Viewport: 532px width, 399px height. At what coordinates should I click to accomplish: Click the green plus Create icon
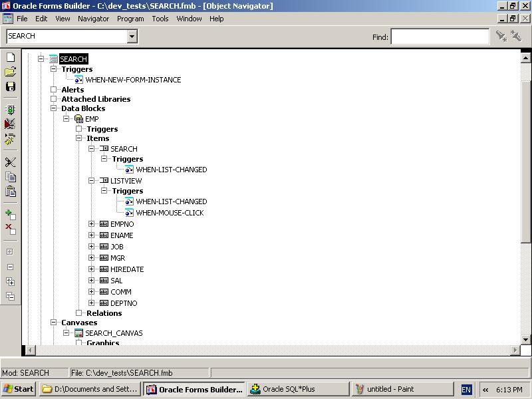point(10,215)
